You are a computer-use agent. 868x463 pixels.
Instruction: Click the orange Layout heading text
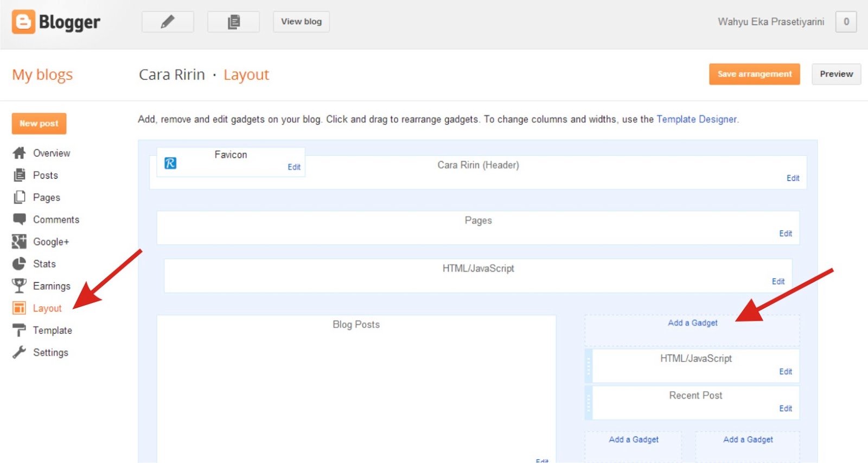pyautogui.click(x=246, y=75)
